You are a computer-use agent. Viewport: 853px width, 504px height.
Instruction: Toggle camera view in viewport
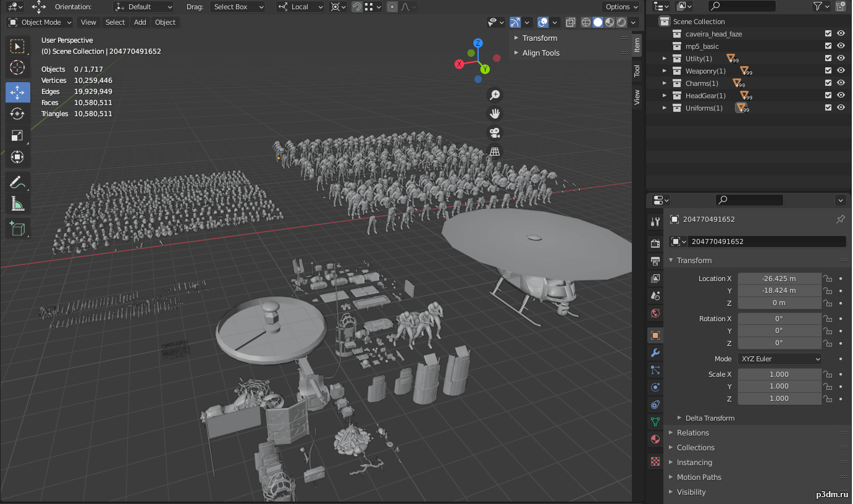(494, 133)
